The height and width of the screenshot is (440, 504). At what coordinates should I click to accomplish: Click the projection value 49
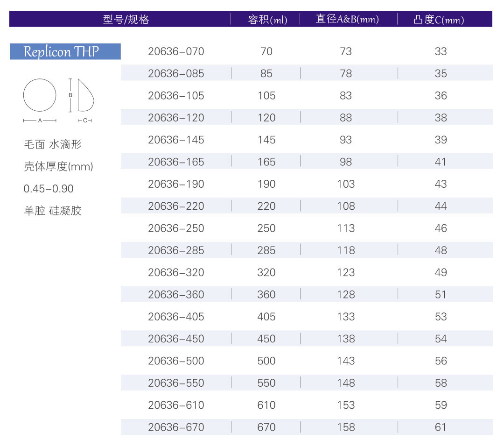tap(441, 272)
